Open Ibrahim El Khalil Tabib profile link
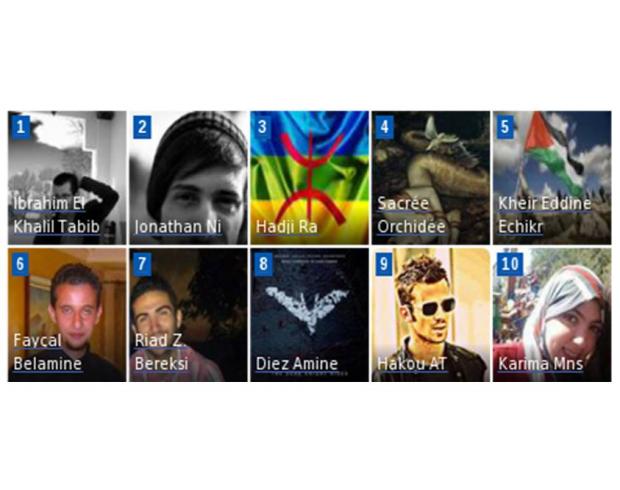The width and height of the screenshot is (620, 490). (x=56, y=215)
